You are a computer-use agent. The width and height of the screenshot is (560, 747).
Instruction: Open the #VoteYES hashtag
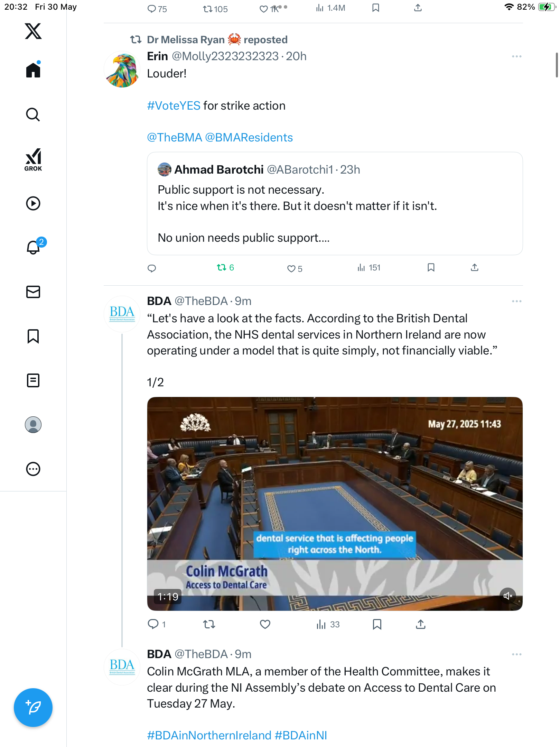pos(174,105)
